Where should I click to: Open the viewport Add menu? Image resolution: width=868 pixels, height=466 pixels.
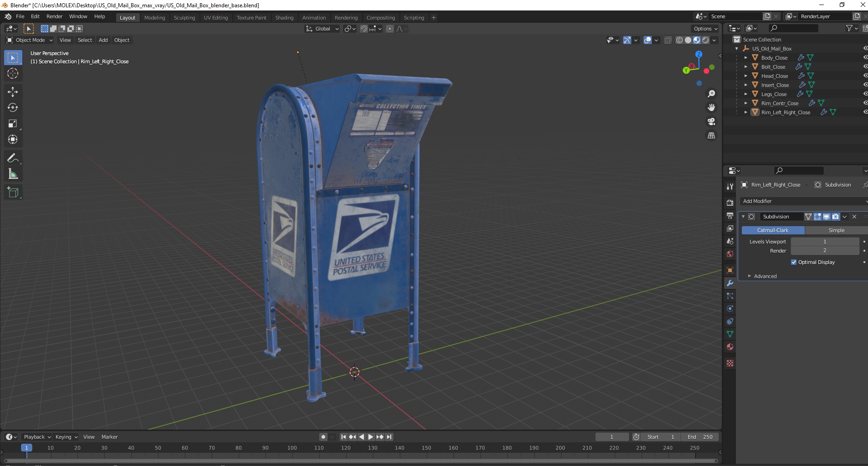tap(103, 40)
